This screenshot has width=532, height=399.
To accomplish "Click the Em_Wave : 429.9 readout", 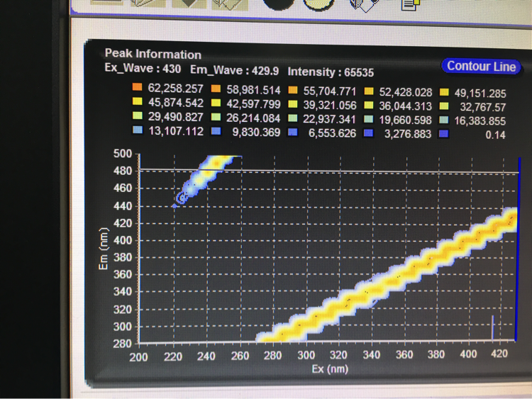I will point(235,70).
